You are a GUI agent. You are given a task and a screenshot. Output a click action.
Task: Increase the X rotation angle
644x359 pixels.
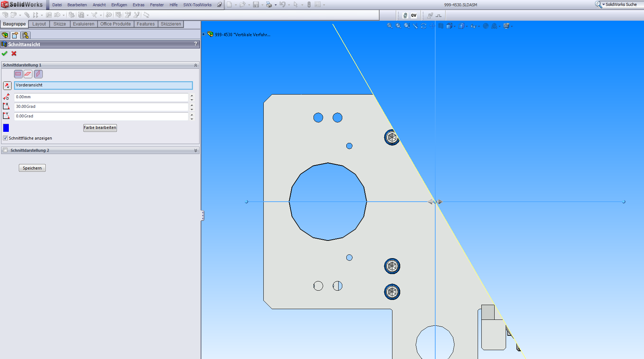point(192,105)
